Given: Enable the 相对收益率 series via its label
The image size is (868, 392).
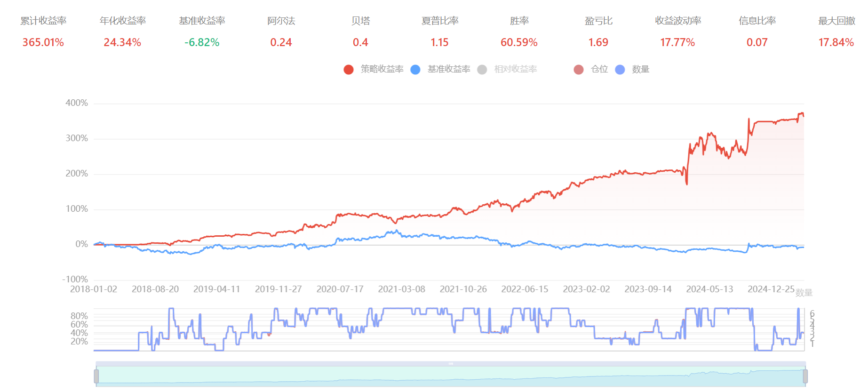Looking at the screenshot, I should 515,69.
